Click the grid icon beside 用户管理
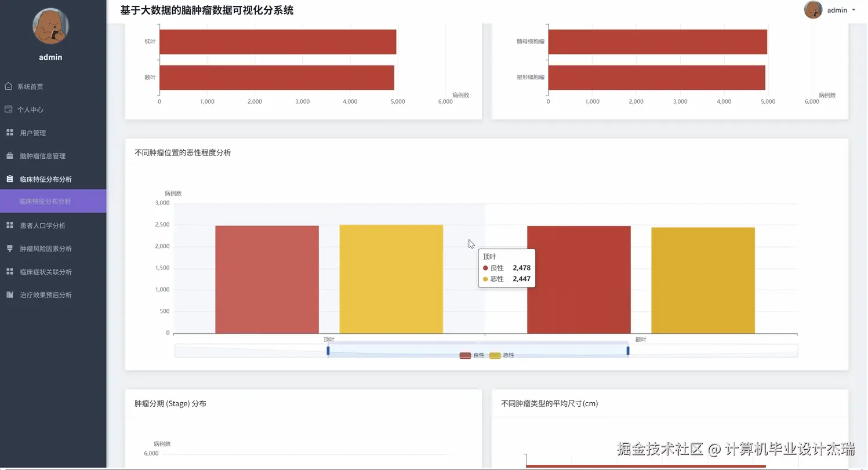 coord(9,133)
